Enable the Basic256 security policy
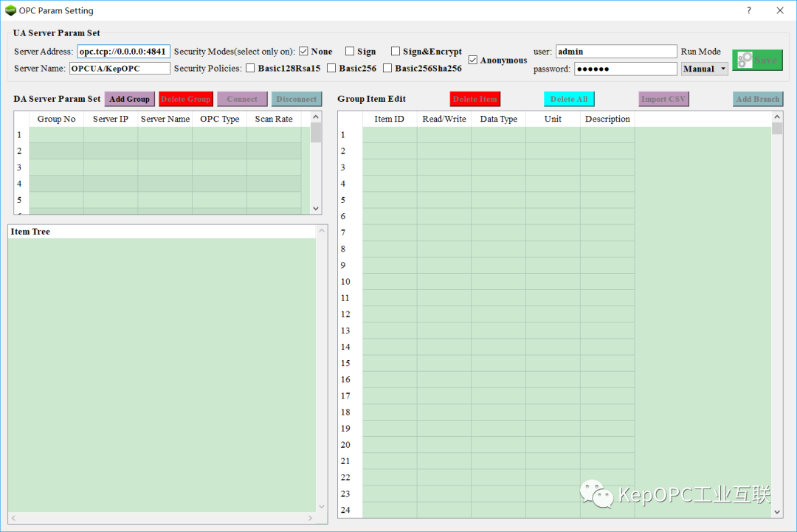The height and width of the screenshot is (532, 797). (331, 68)
